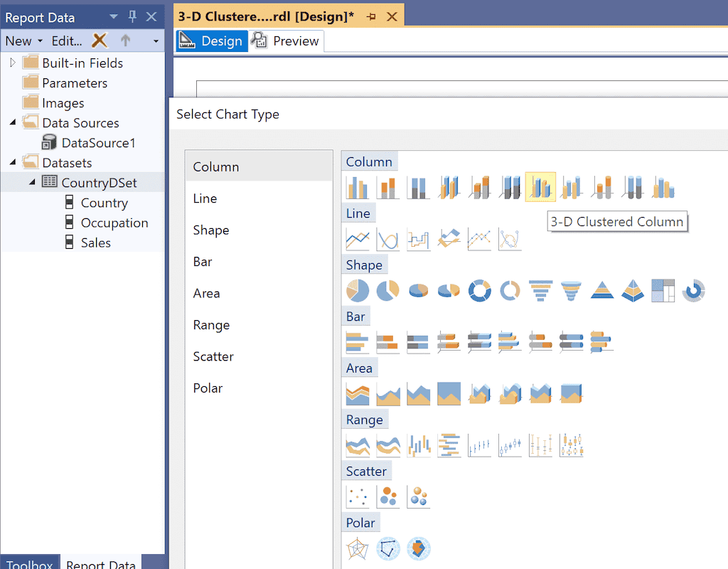The width and height of the screenshot is (728, 569).
Task: Select the Radar chart icon under Polar
Action: click(x=357, y=548)
